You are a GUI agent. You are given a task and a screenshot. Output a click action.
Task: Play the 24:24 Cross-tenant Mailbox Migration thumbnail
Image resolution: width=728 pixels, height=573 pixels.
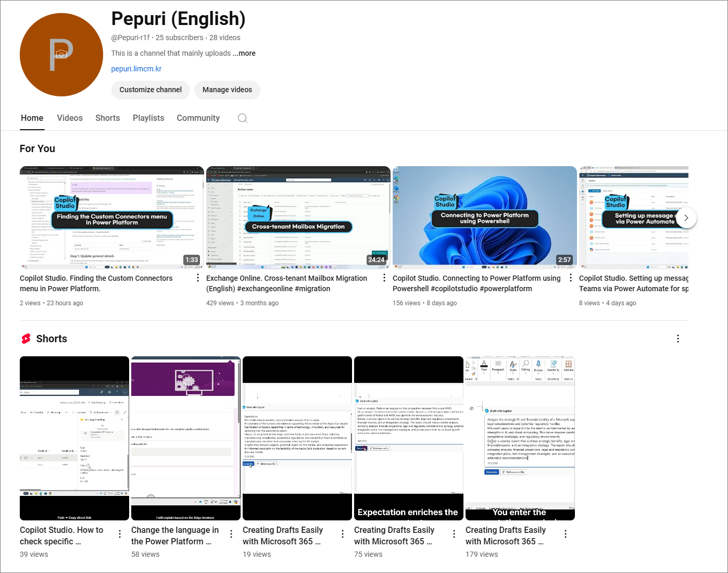coord(298,217)
